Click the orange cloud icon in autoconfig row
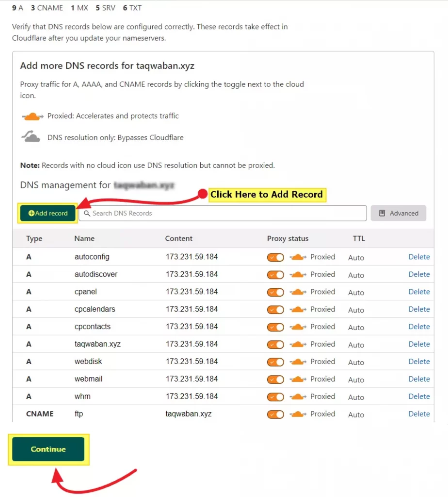 coord(298,257)
